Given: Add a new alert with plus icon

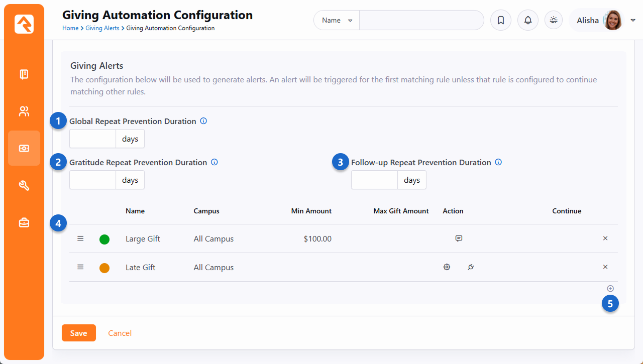Looking at the screenshot, I should tap(610, 289).
